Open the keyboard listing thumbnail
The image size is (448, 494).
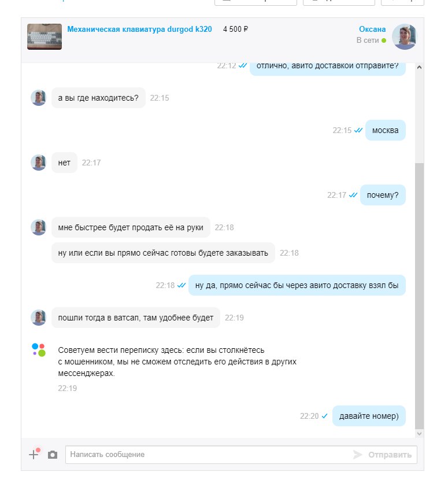coord(45,36)
